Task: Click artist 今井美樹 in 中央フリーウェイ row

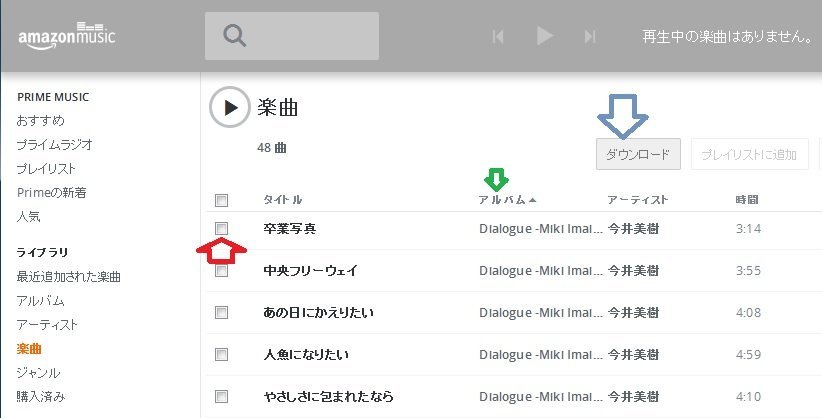Action: [x=633, y=271]
